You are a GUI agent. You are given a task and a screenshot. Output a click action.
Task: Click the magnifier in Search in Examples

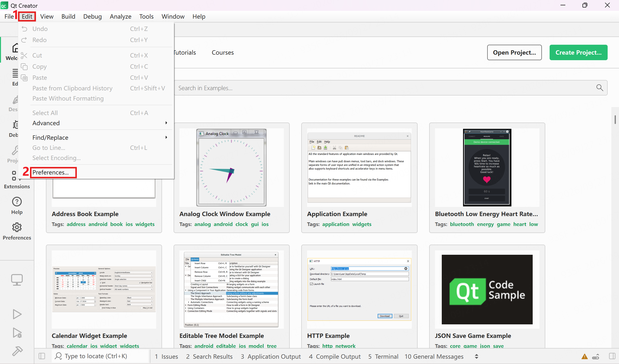pos(600,88)
